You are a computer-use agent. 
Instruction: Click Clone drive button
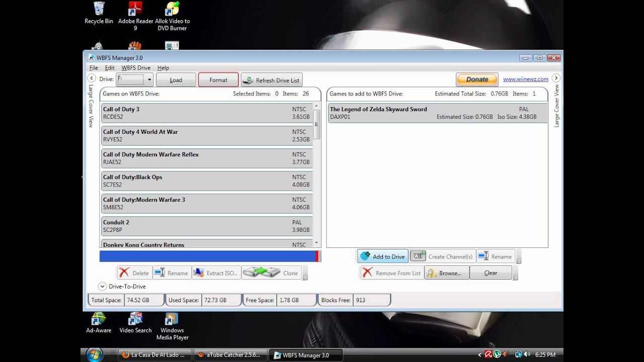click(272, 273)
